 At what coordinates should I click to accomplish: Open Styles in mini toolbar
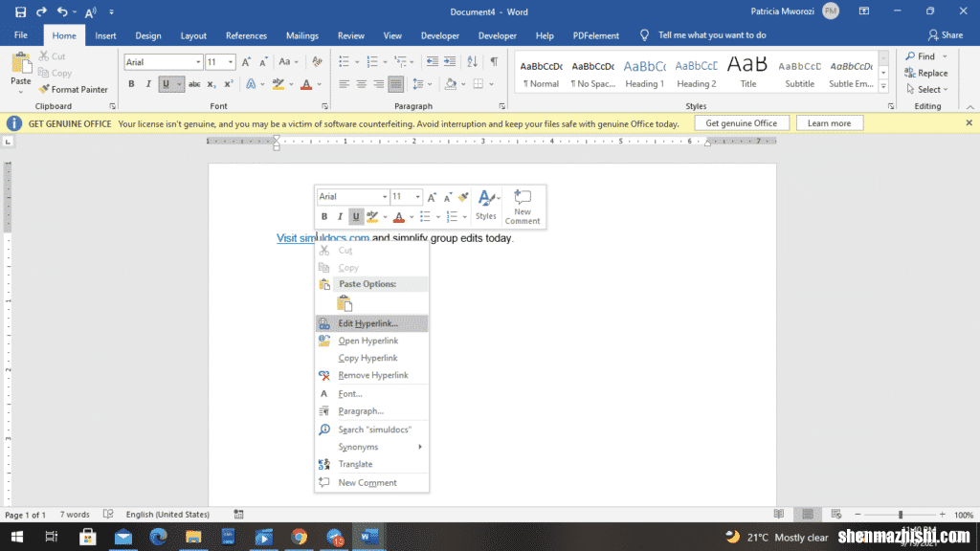[x=486, y=206]
